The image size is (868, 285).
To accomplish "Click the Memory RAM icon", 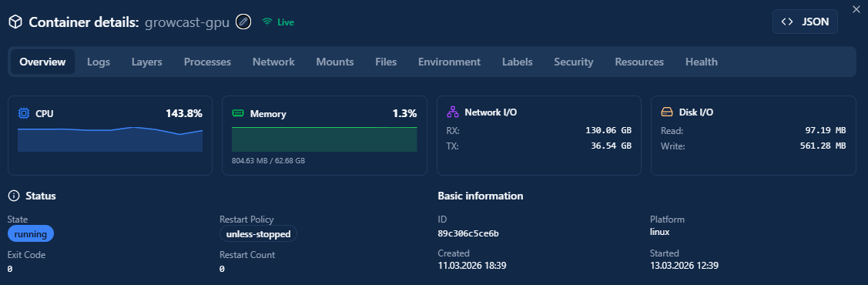I will [238, 113].
